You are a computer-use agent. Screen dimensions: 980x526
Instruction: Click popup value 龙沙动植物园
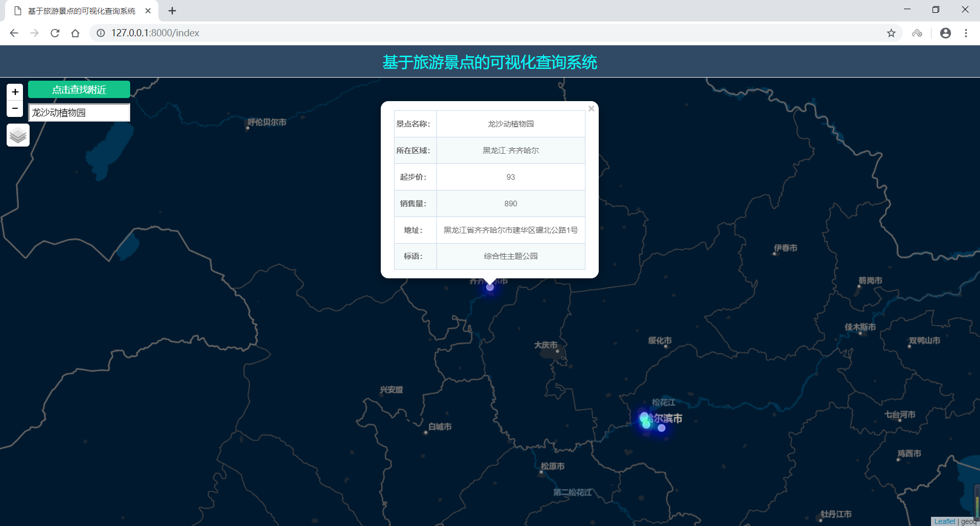pyautogui.click(x=510, y=124)
